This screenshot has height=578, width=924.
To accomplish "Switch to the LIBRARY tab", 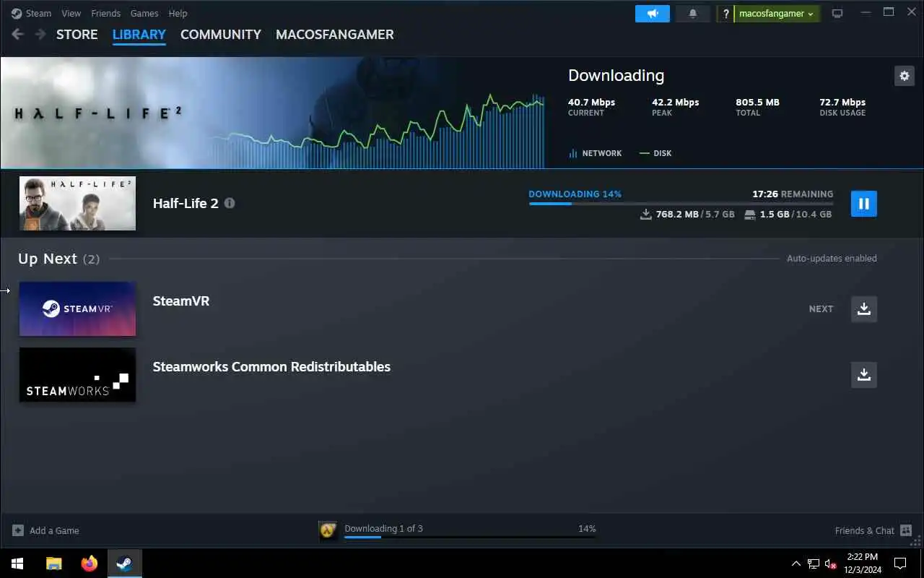I will click(x=139, y=34).
